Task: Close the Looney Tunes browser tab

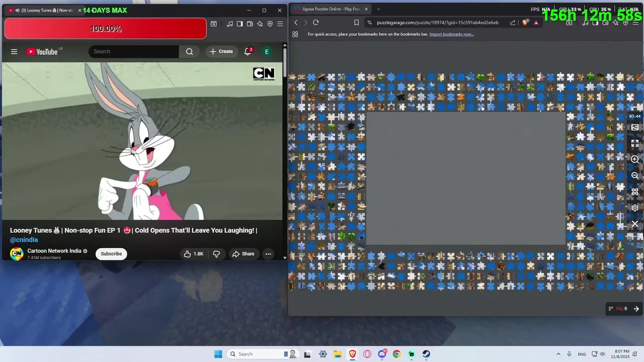Action: click(x=79, y=10)
